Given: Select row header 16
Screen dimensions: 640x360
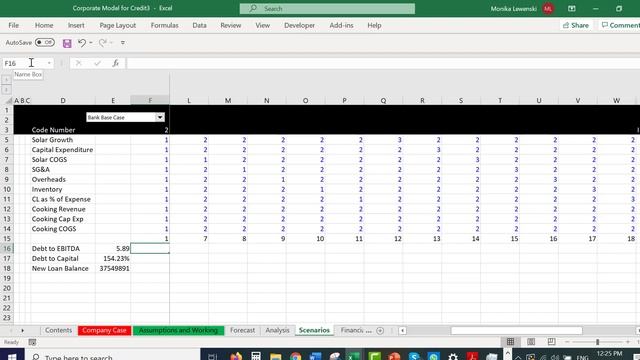Looking at the screenshot, I should click(x=7, y=249).
